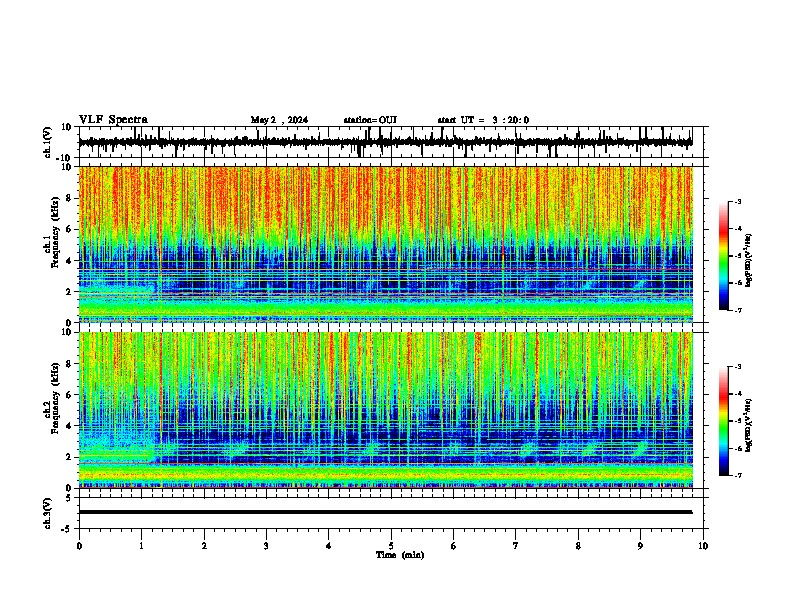
Task: Click the "8" kHz tick of ch.1 spectrogram
Action: click(69, 198)
